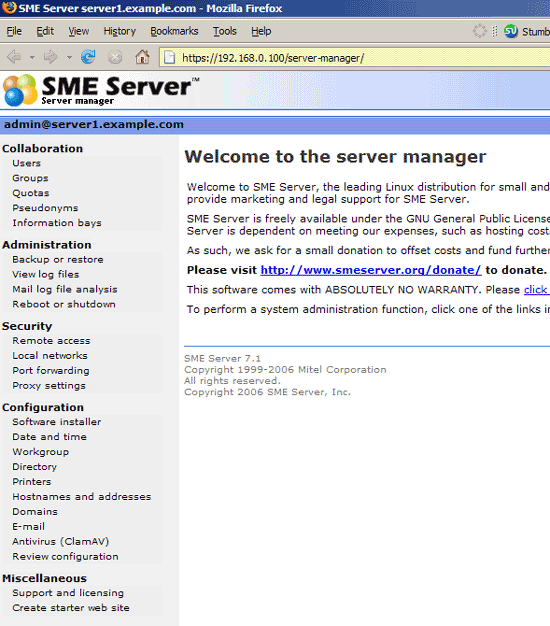The image size is (550, 626).
Task: Click the 'SME Server 7.1' version text
Action: [x=222, y=359]
